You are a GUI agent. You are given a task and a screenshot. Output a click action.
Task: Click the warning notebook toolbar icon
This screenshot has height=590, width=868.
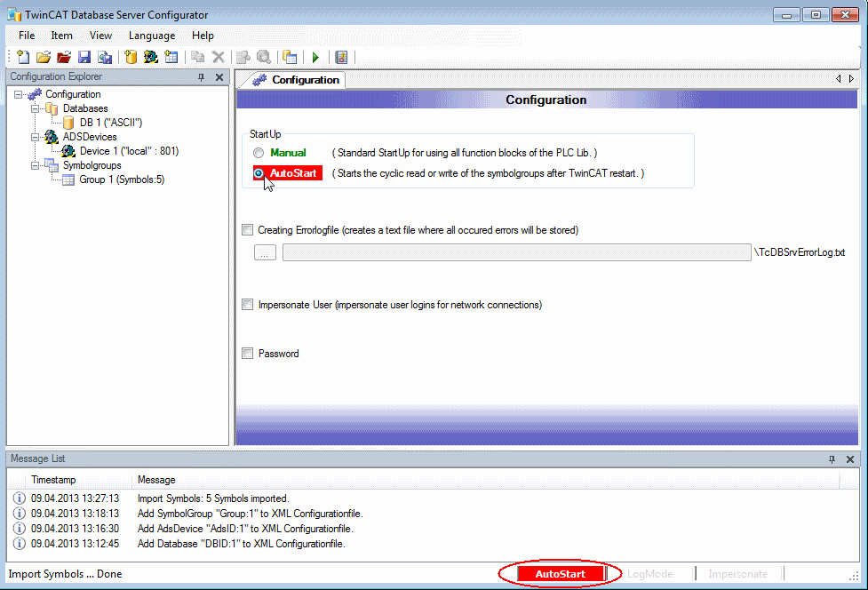(x=341, y=57)
